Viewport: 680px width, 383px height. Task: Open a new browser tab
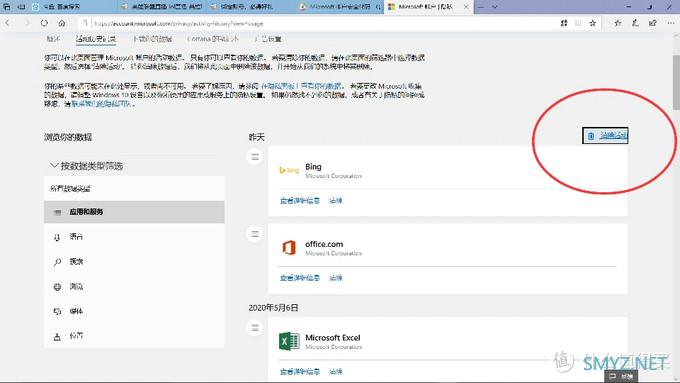[x=481, y=7]
